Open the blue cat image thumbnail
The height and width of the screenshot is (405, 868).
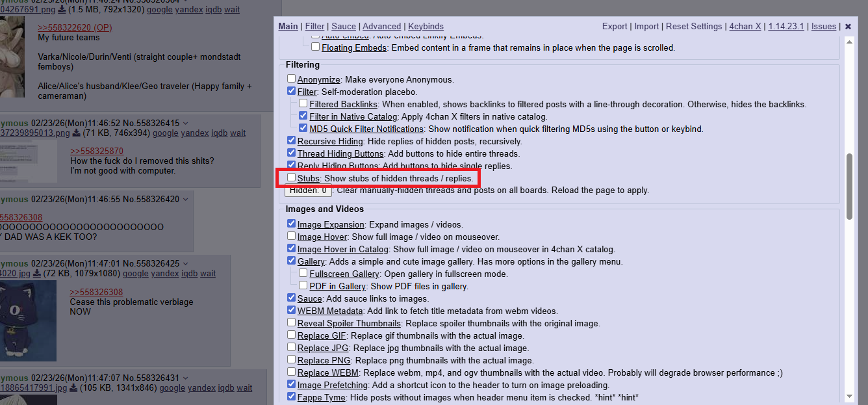tap(27, 321)
